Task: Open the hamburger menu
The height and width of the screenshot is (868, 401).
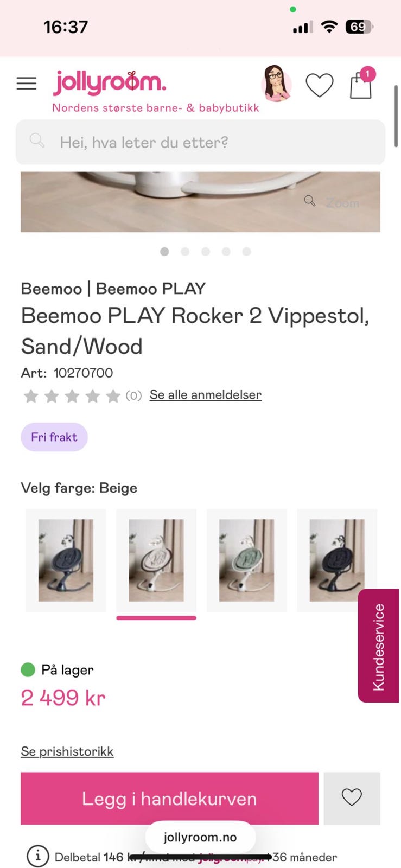Action: pyautogui.click(x=27, y=84)
